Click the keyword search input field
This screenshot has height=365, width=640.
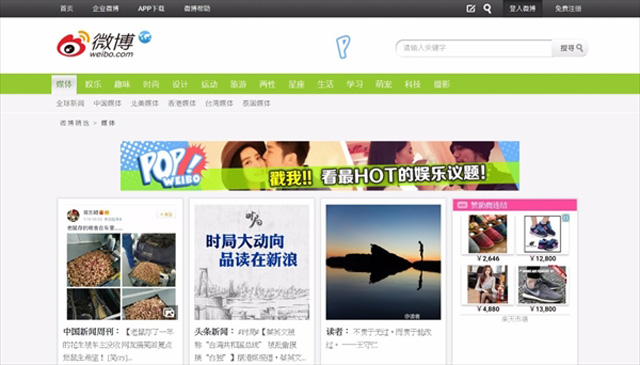474,48
